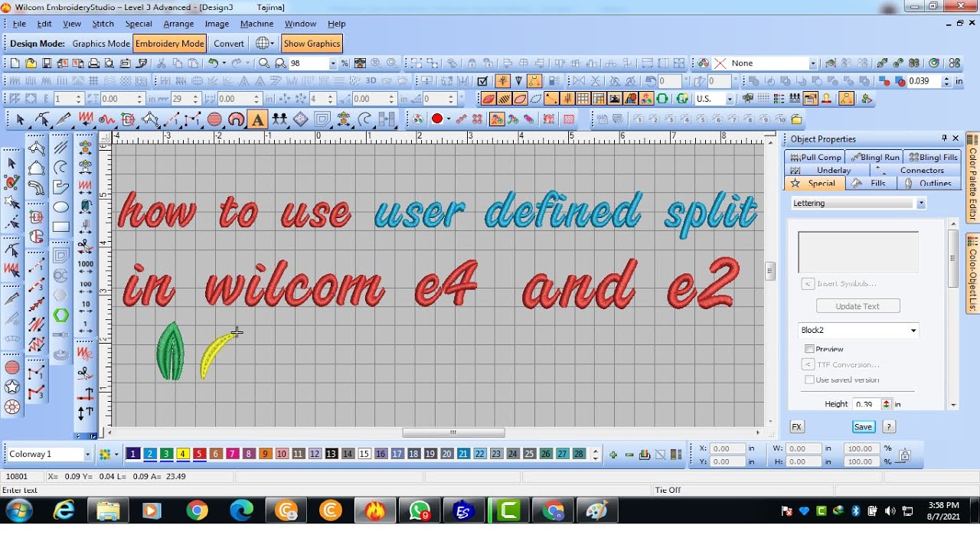Click the add color plus icon beside the palette
Screen dimensions: 980x551
[613, 455]
